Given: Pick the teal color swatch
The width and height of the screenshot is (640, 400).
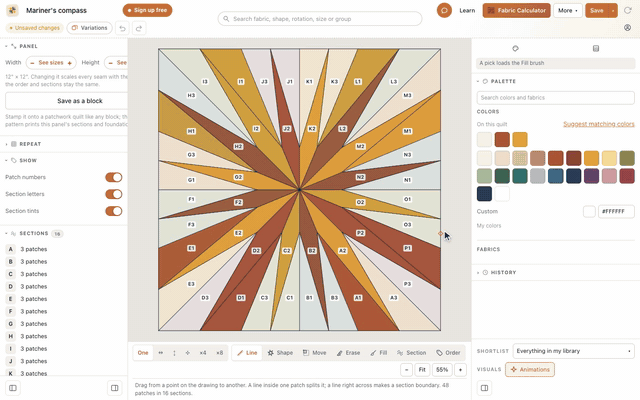Looking at the screenshot, I should pos(520,176).
